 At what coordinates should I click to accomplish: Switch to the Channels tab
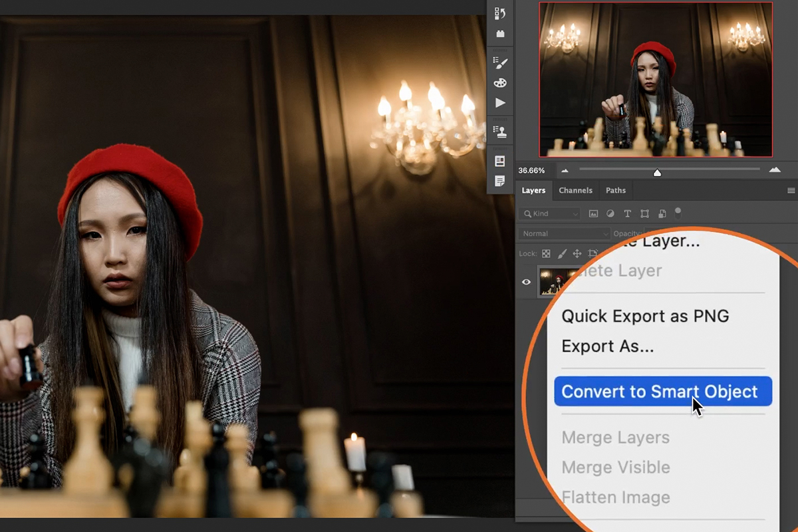(575, 190)
